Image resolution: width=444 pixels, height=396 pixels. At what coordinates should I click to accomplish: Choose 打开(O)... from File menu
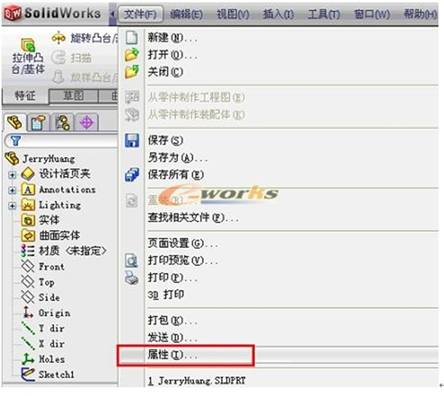(x=173, y=55)
